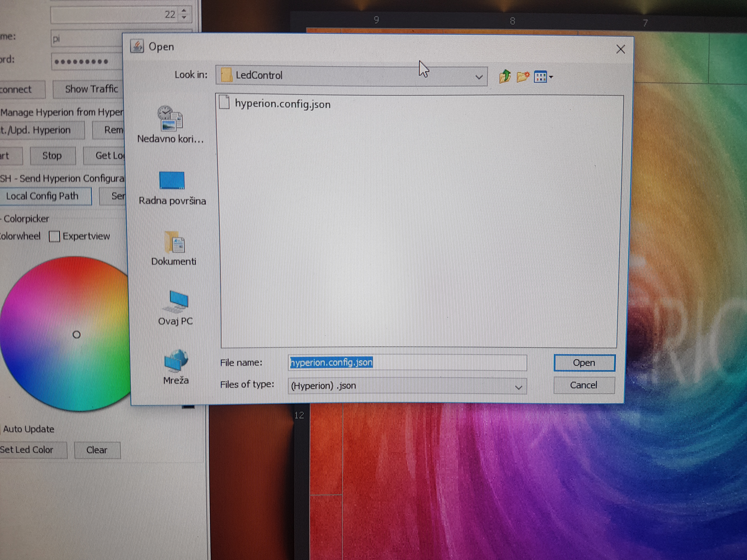This screenshot has height=560, width=747.
Task: Open the Mreža network shortcut
Action: (176, 366)
